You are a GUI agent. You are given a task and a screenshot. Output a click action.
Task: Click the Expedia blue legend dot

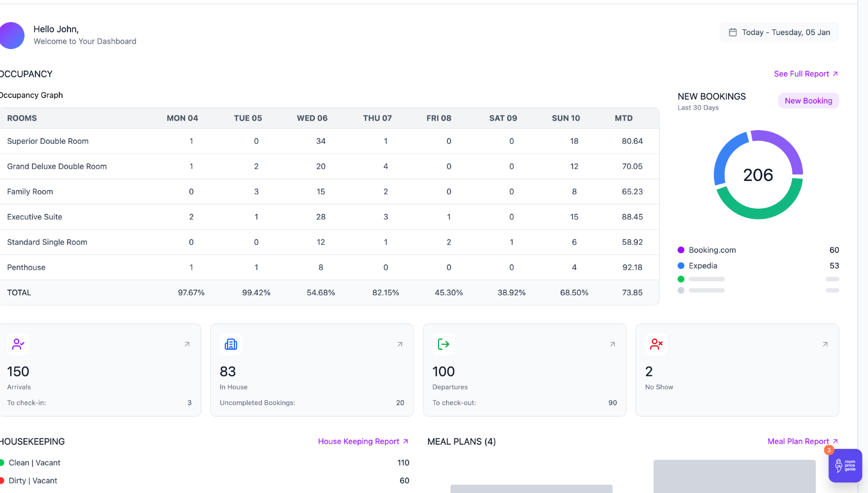click(681, 266)
